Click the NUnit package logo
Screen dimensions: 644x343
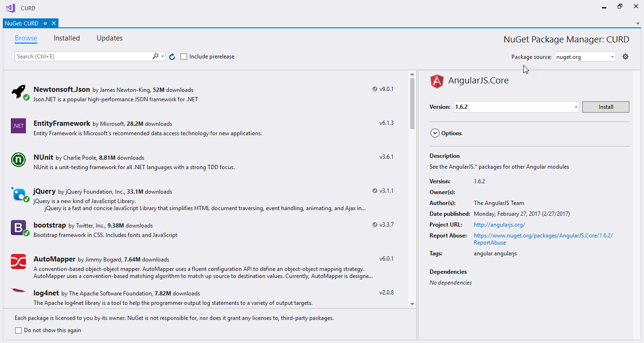(18, 160)
